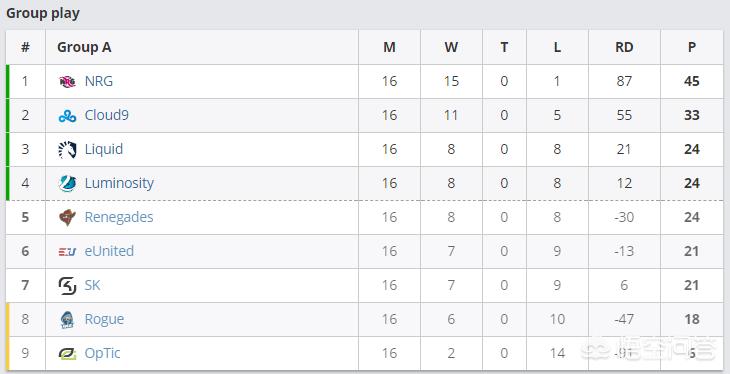This screenshot has height=374, width=730.
Task: Click the Luminosity team logo icon
Action: pos(68,184)
